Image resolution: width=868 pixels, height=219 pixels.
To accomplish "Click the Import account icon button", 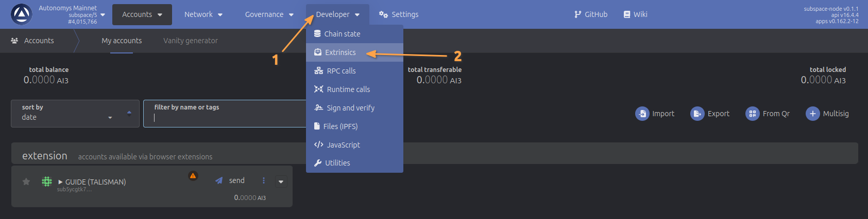I will click(x=642, y=114).
